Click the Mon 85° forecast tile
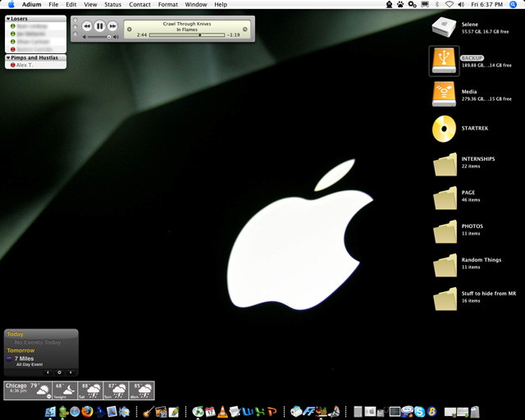This screenshot has width=525, height=420. [142, 390]
